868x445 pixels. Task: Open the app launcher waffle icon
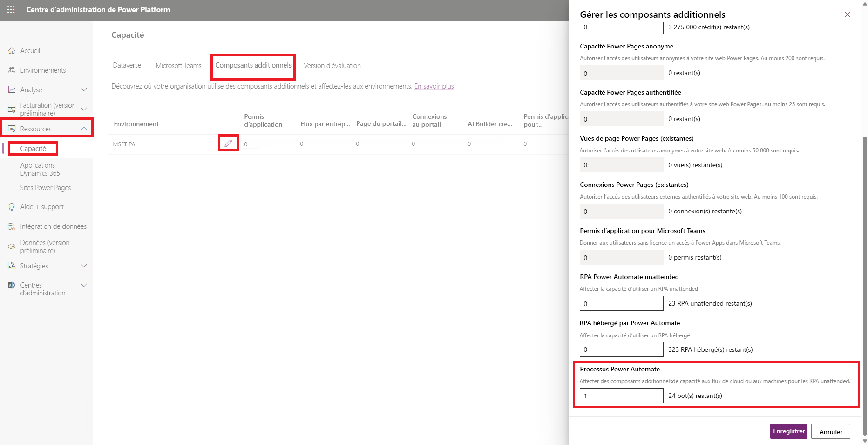(11, 9)
